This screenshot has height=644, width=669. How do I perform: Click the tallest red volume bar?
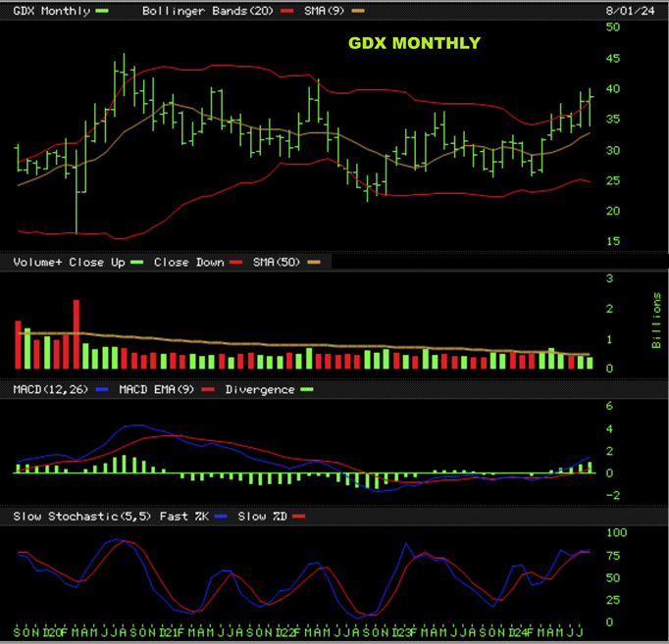click(77, 334)
